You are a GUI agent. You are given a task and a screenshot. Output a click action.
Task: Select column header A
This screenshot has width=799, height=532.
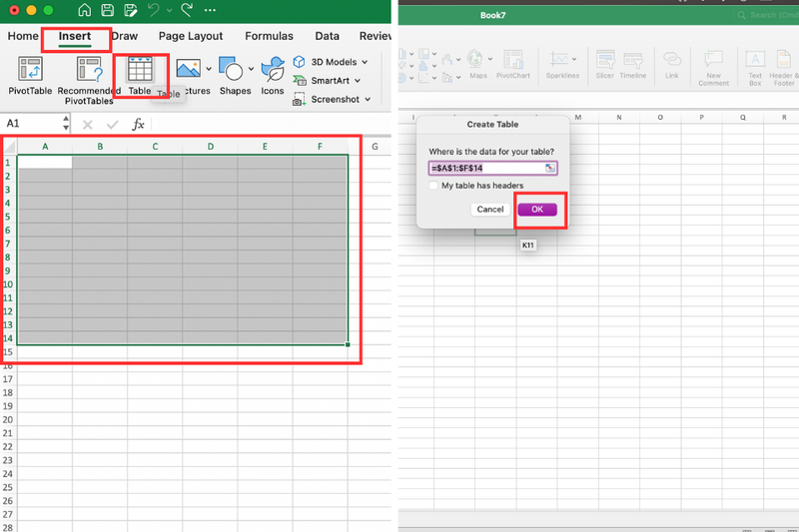45,147
